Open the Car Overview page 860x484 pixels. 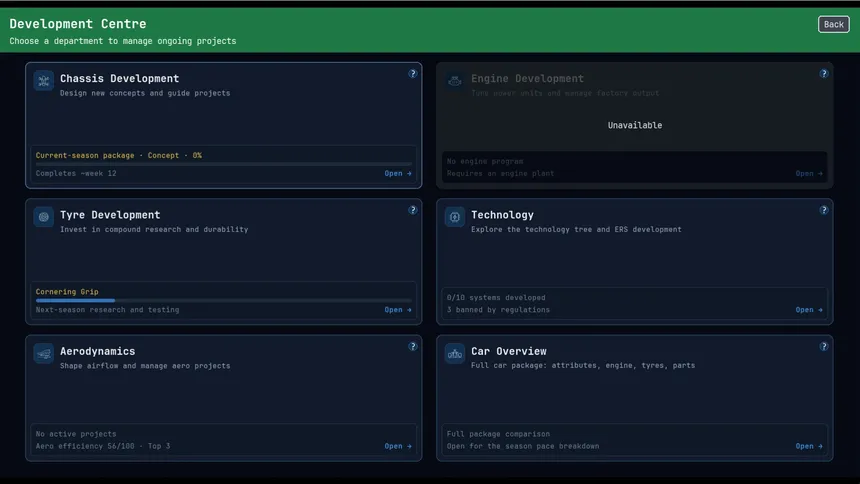pos(809,446)
